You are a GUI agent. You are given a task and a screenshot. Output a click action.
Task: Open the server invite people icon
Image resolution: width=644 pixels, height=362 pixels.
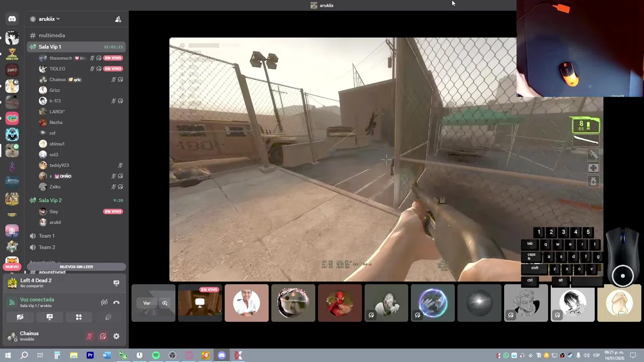tap(118, 19)
